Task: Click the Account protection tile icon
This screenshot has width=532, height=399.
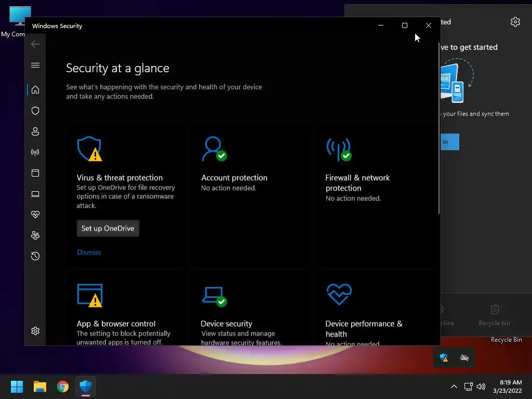Action: click(x=214, y=149)
